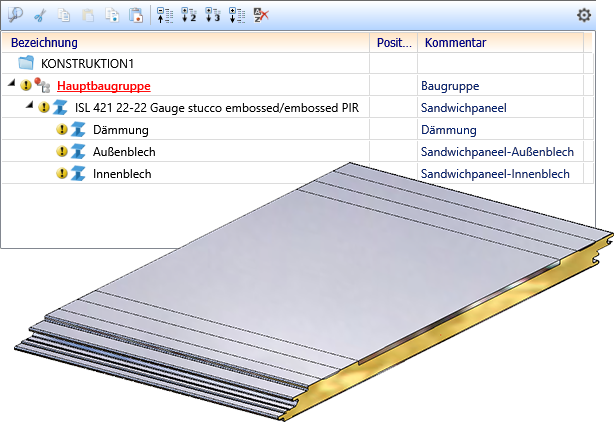Image resolution: width=614 pixels, height=422 pixels.
Task: Click the beam icon beside Innenblech
Action: (x=78, y=173)
